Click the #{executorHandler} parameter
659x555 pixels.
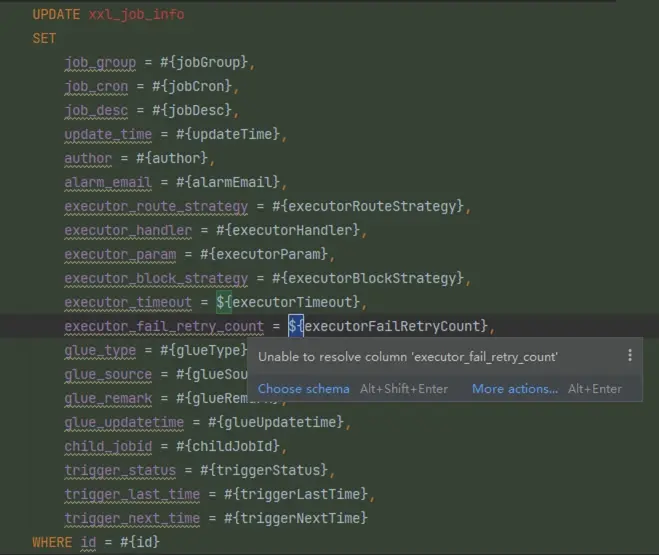(x=288, y=230)
